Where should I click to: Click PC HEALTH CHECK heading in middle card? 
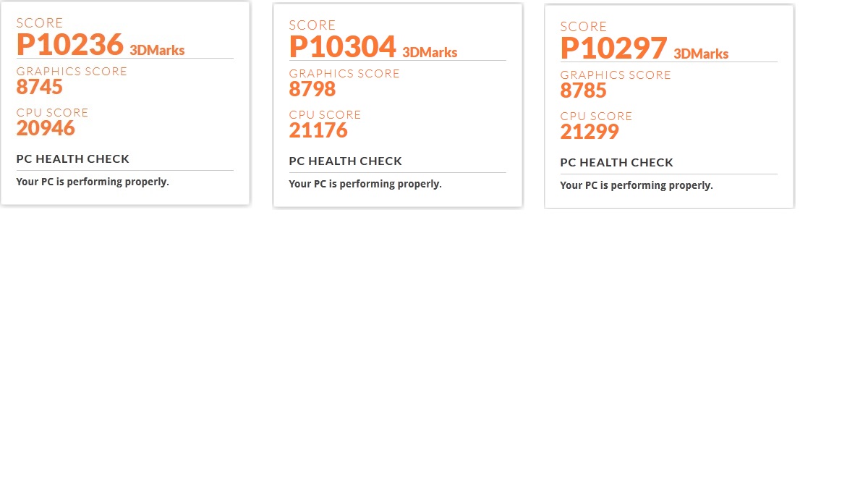346,161
